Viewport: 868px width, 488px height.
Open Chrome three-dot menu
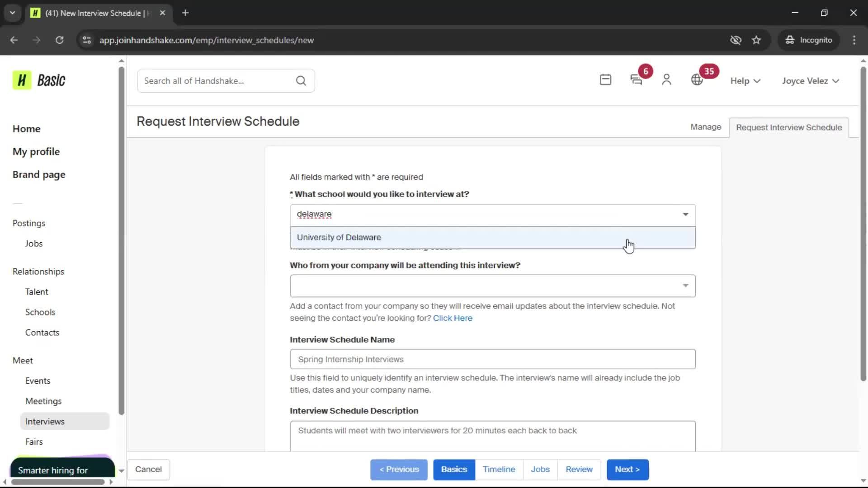pos(854,40)
